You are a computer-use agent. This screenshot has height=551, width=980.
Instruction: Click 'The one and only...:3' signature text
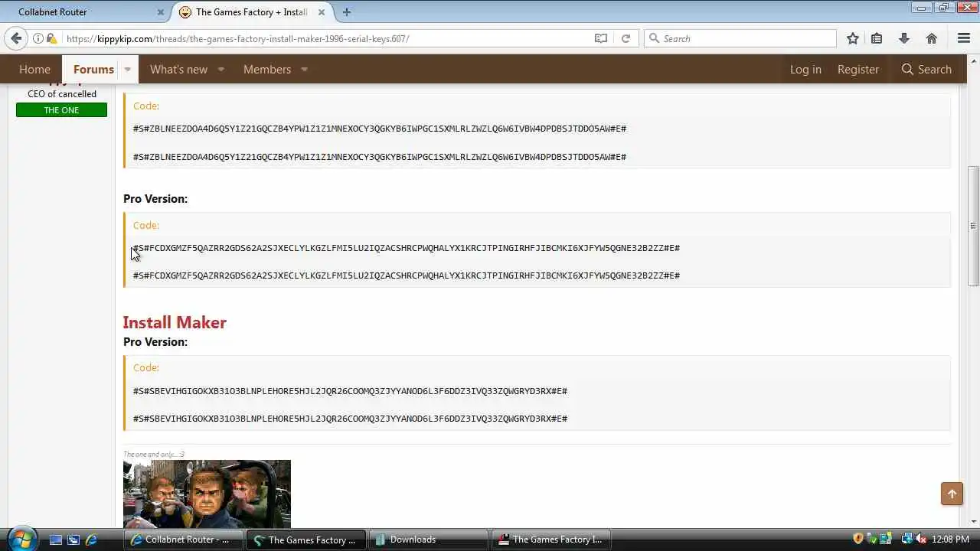154,455
